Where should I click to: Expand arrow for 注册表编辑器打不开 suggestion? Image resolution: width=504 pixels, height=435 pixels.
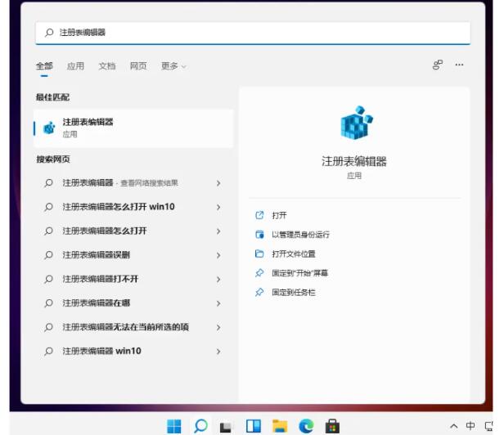tap(218, 280)
